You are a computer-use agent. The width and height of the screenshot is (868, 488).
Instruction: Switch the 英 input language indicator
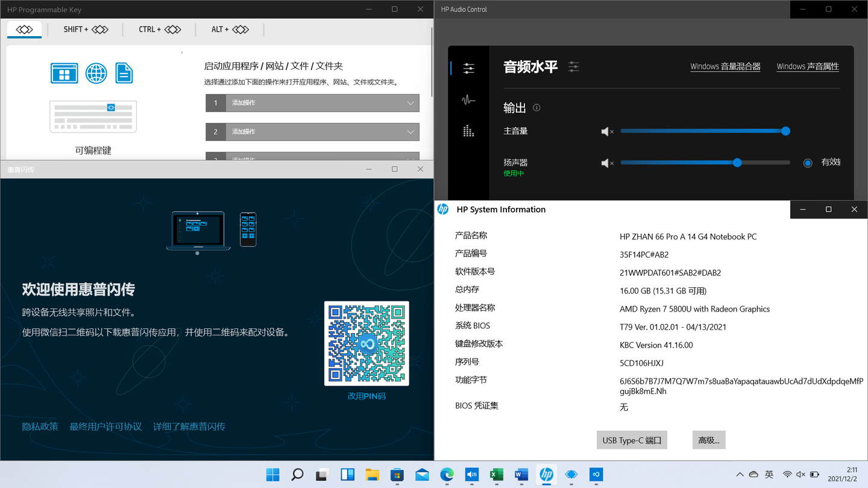click(x=769, y=475)
